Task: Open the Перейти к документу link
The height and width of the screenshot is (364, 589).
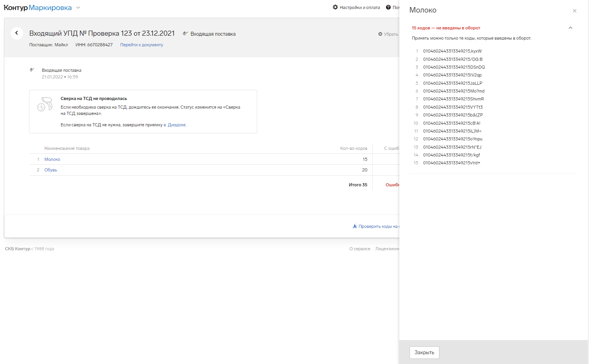Action: 141,45
